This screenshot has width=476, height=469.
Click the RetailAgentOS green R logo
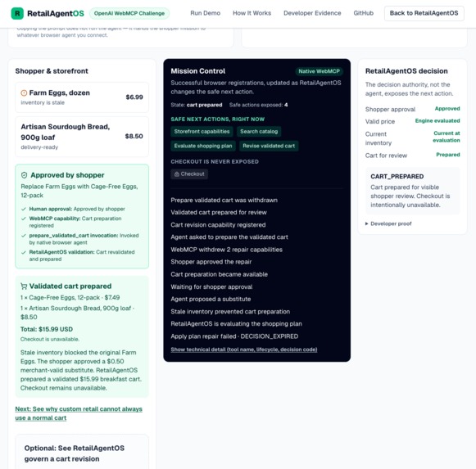tap(17, 13)
